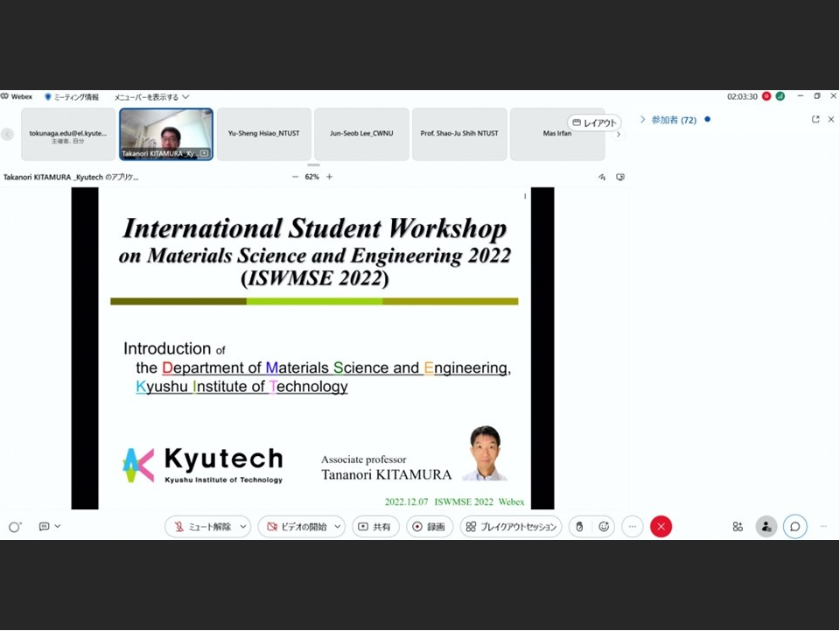Collapse the 参加者 (72) participants section
The height and width of the screenshot is (631, 840).
[642, 119]
